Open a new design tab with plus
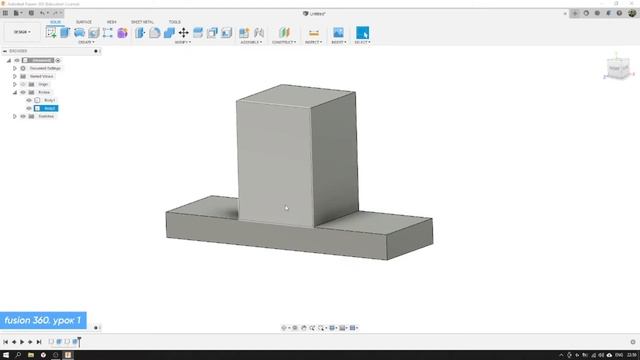 tap(575, 13)
